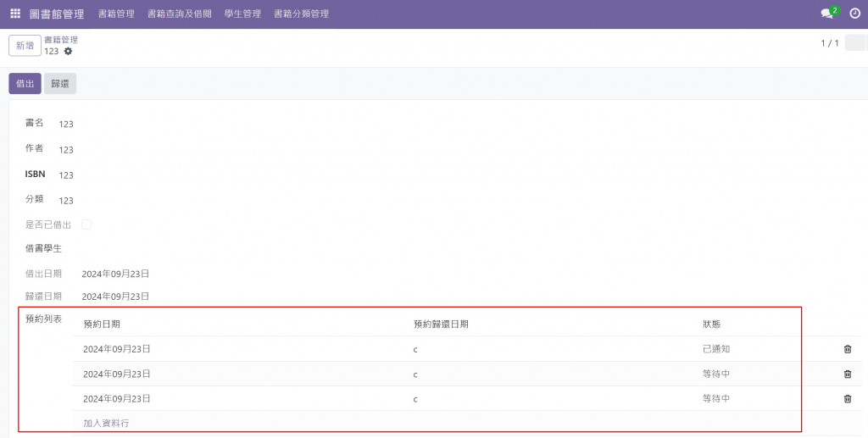This screenshot has height=438, width=868.
Task: Click the 歸還 button
Action: (60, 84)
